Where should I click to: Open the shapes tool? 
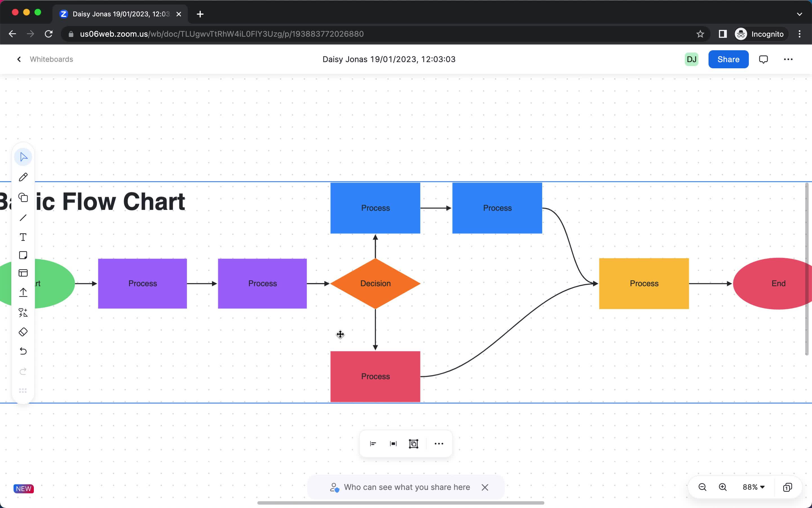pyautogui.click(x=23, y=198)
